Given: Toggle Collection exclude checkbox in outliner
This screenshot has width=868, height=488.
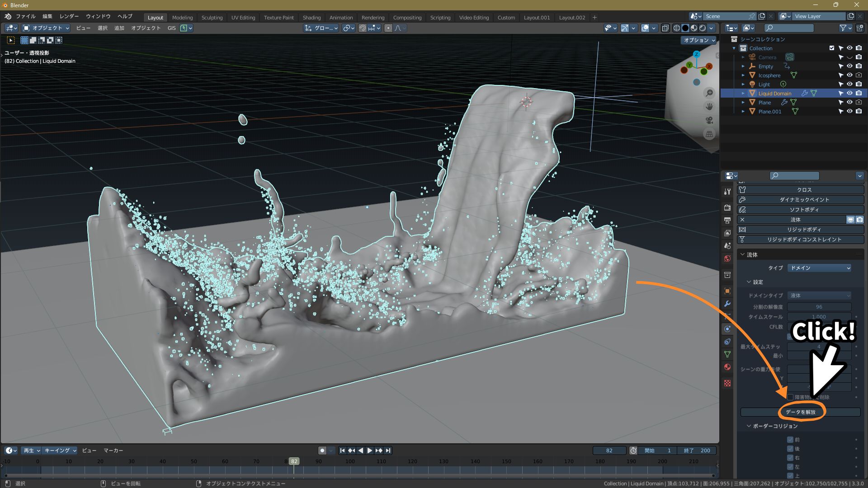Looking at the screenshot, I should pyautogui.click(x=831, y=48).
